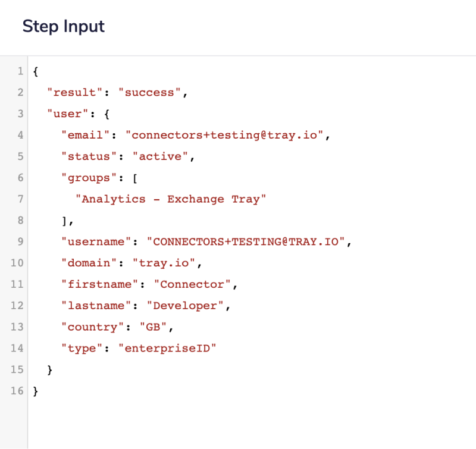Screen dimensions: 476x449
Task: Click the "tray.io" domain value
Action: (x=167, y=263)
